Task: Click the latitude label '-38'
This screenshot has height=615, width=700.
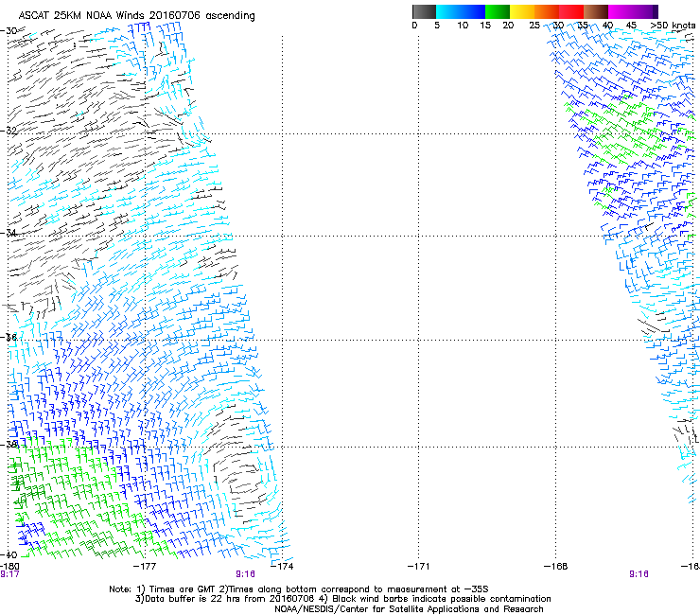Action: pyautogui.click(x=9, y=445)
